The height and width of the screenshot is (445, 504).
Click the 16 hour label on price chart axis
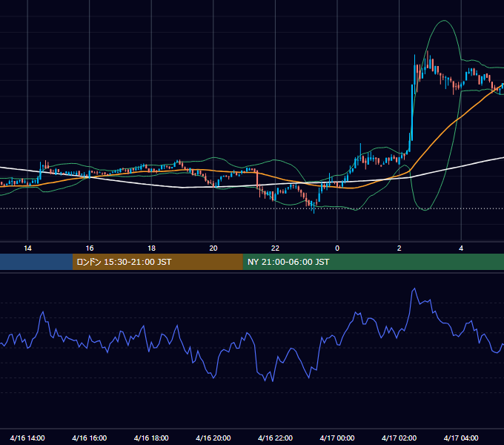pyautogui.click(x=90, y=248)
